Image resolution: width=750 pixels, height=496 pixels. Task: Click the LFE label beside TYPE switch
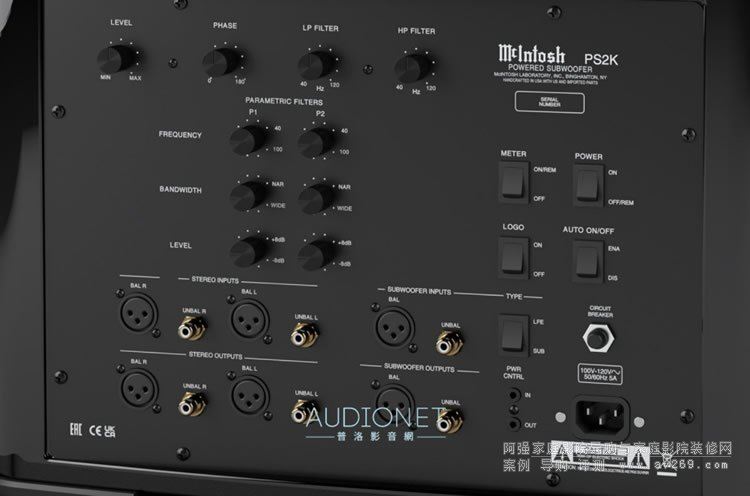click(538, 322)
